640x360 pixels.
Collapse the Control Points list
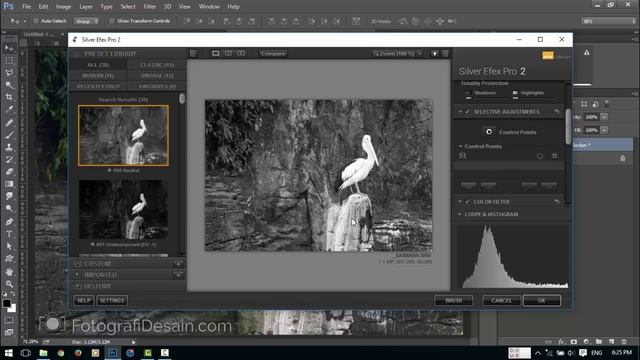click(460, 146)
